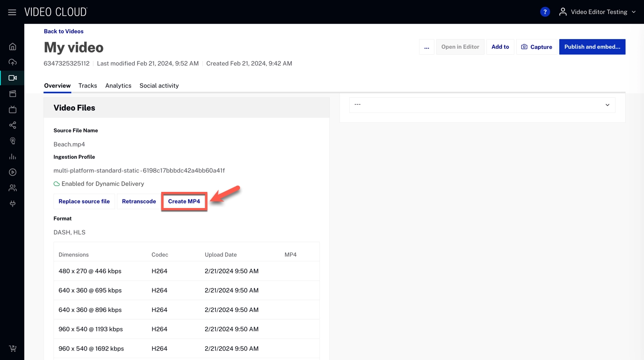Open the Social activity tab
644x360 pixels.
tap(159, 86)
